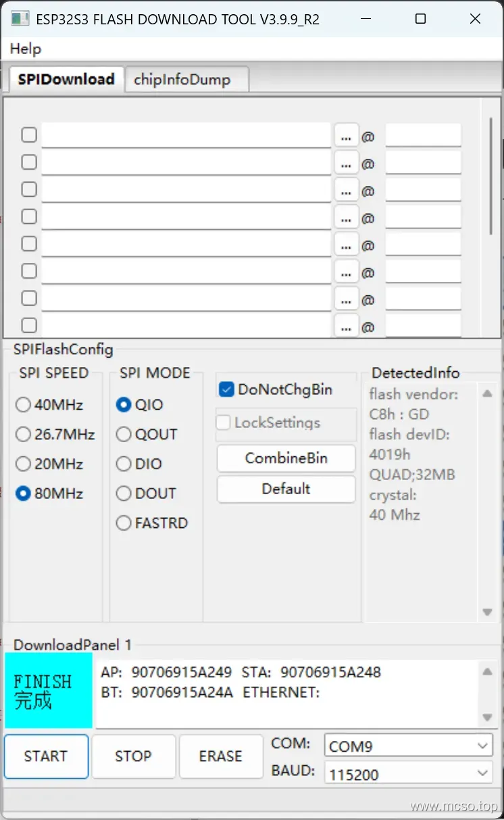Maximize the flash download tool window
The image size is (504, 820).
pos(420,19)
